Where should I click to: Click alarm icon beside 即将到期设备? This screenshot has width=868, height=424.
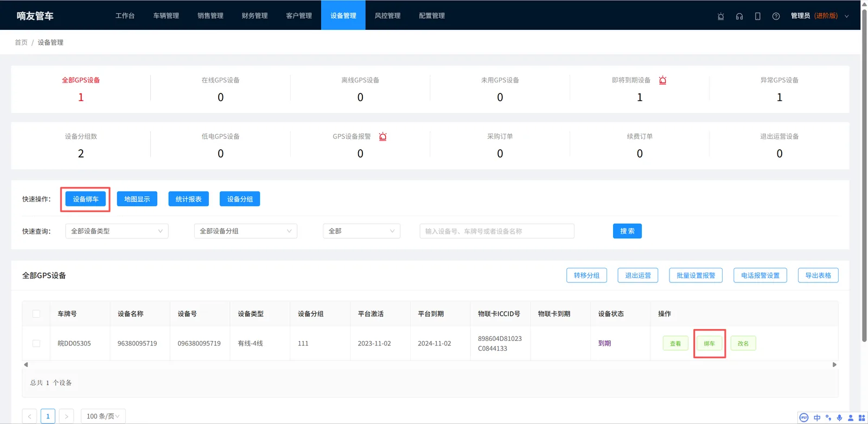coord(662,80)
